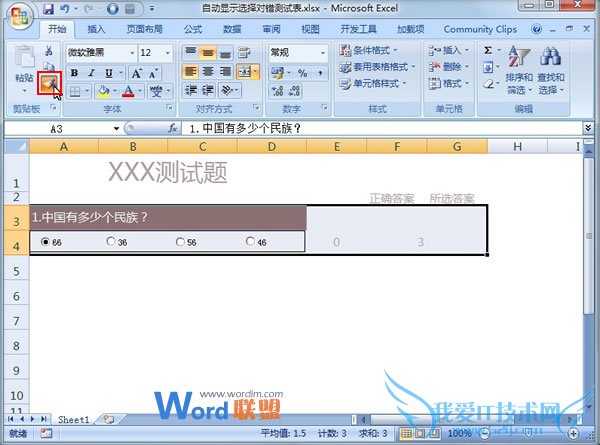Select the radio option 56
The height and width of the screenshot is (445, 600).
click(180, 241)
